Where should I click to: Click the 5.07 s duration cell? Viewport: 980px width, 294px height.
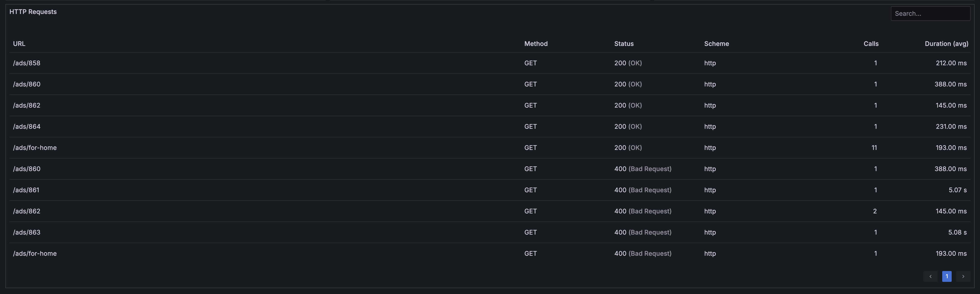pyautogui.click(x=957, y=190)
